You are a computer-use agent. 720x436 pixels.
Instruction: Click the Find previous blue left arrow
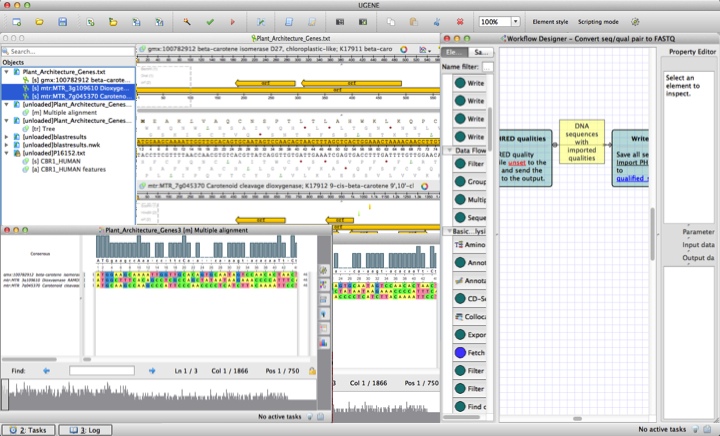46,370
